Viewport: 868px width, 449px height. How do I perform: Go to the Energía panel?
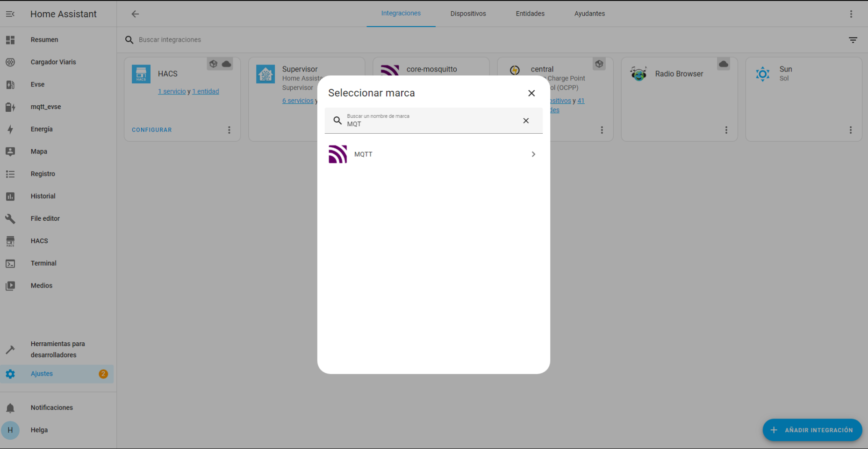point(57,129)
